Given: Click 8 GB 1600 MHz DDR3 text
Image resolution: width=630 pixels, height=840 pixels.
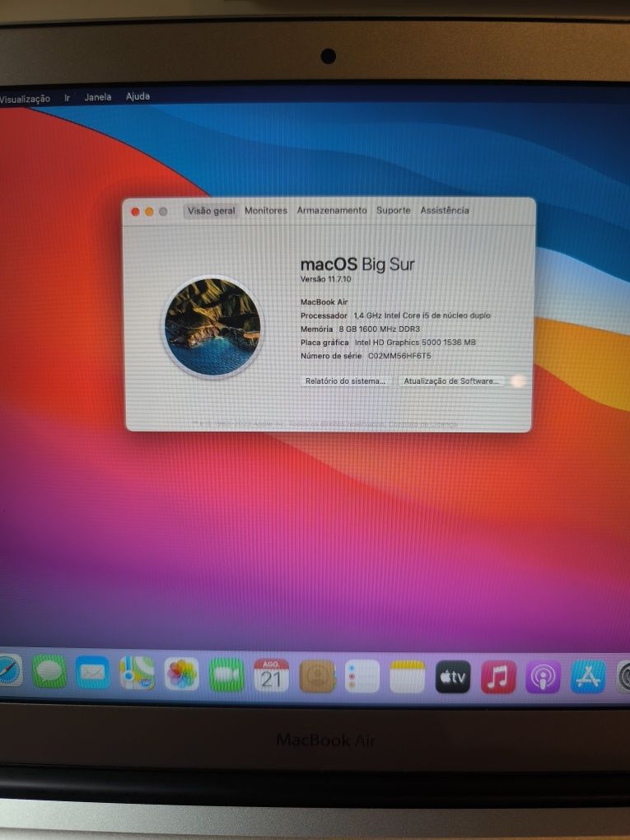Looking at the screenshot, I should click(x=380, y=329).
